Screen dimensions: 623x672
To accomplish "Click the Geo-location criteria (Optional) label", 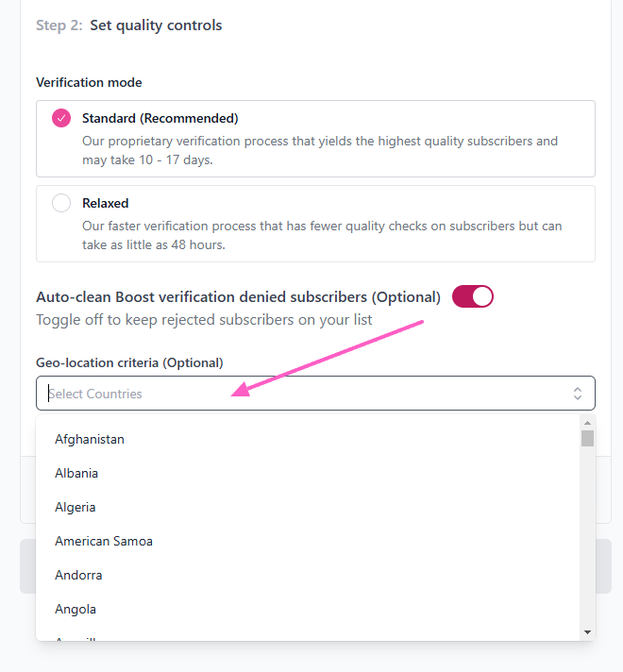I will (x=129, y=362).
